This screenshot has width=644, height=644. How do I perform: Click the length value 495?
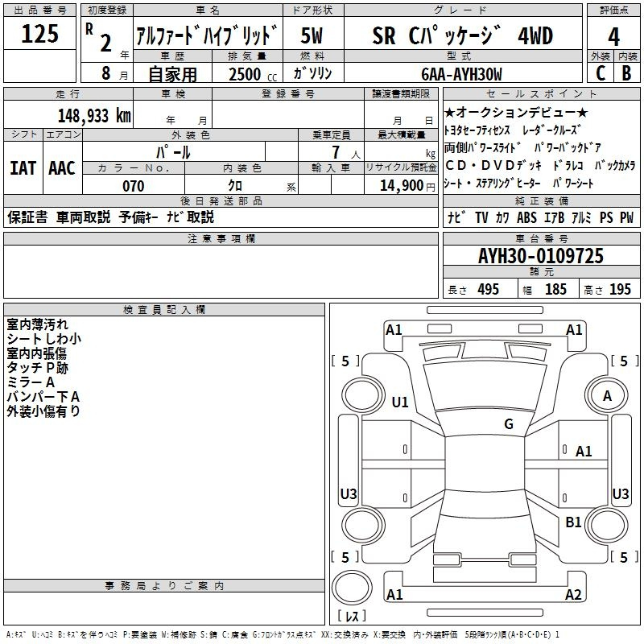click(x=489, y=290)
